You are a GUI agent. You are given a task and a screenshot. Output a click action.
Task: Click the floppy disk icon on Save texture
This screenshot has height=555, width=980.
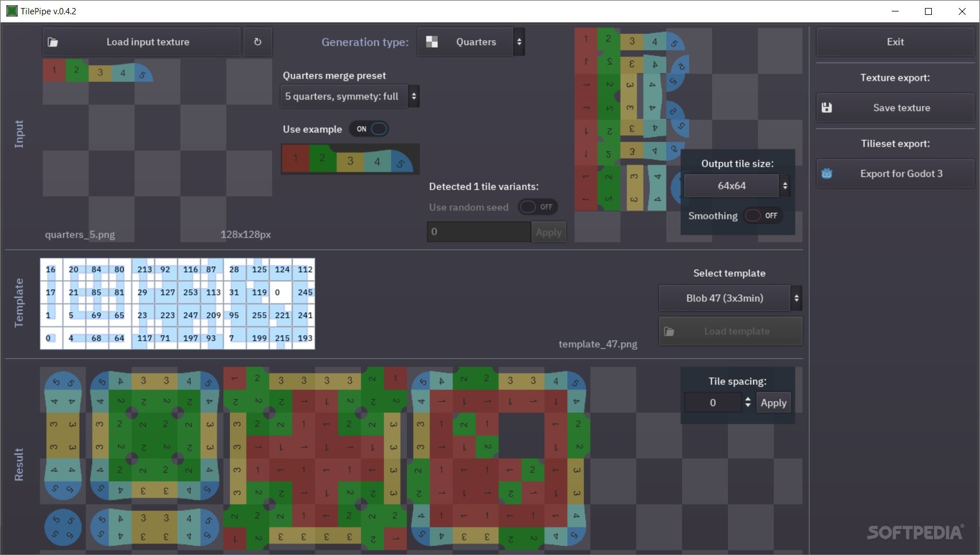point(826,108)
